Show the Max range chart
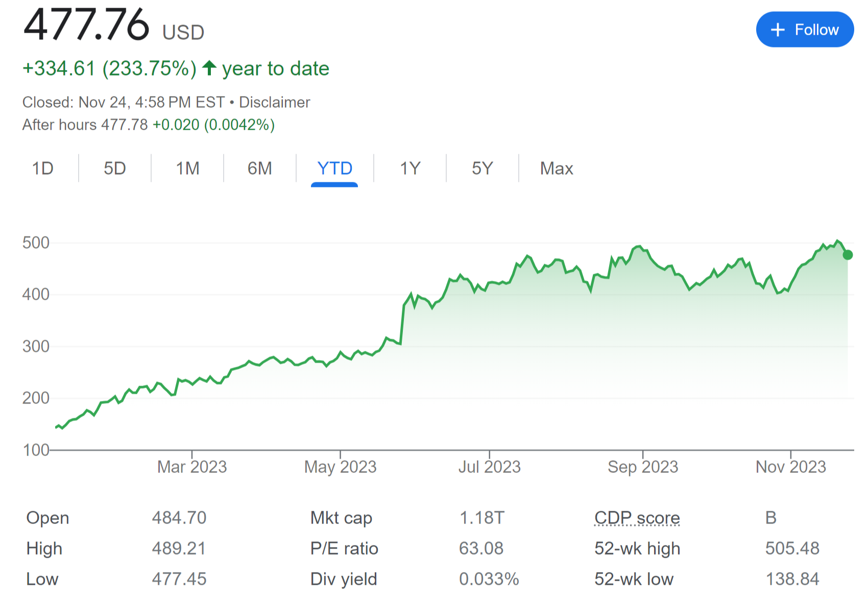This screenshot has width=868, height=594. [557, 168]
